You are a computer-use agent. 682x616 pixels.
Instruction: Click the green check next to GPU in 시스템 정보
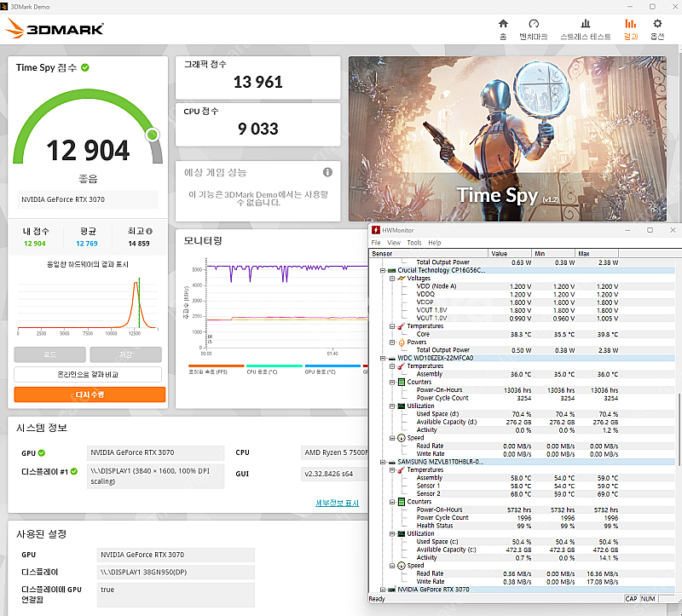pyautogui.click(x=41, y=453)
